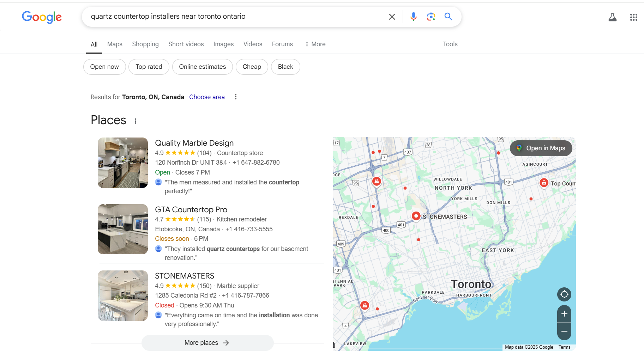Clear the search query with the X icon
644x360 pixels.
pyautogui.click(x=392, y=17)
